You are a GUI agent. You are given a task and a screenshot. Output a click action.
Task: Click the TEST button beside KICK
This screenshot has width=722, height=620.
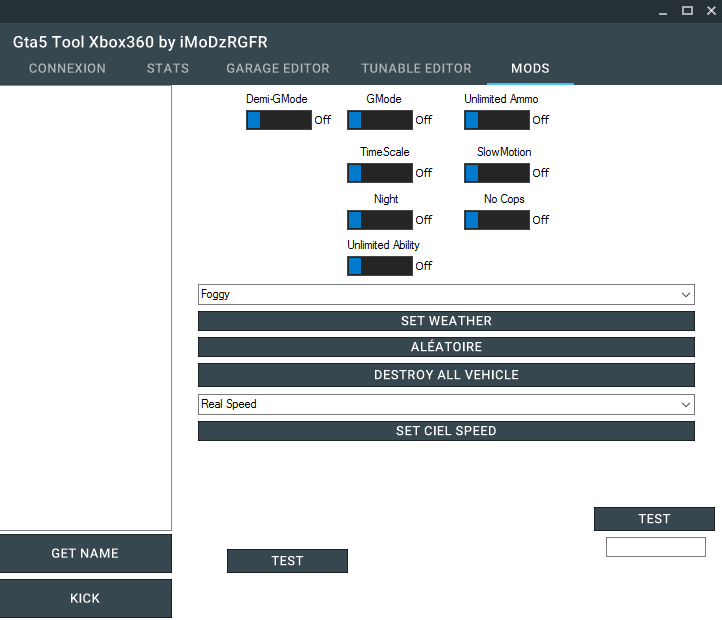click(287, 561)
